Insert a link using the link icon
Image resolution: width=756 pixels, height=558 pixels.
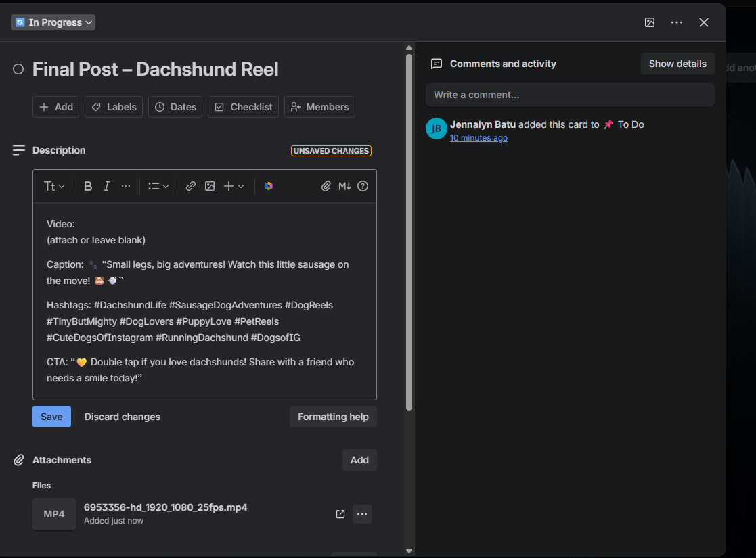tap(190, 186)
